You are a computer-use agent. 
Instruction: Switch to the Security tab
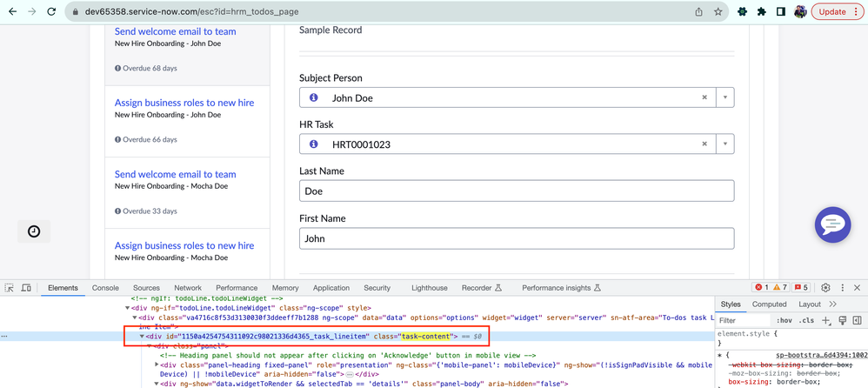[377, 288]
